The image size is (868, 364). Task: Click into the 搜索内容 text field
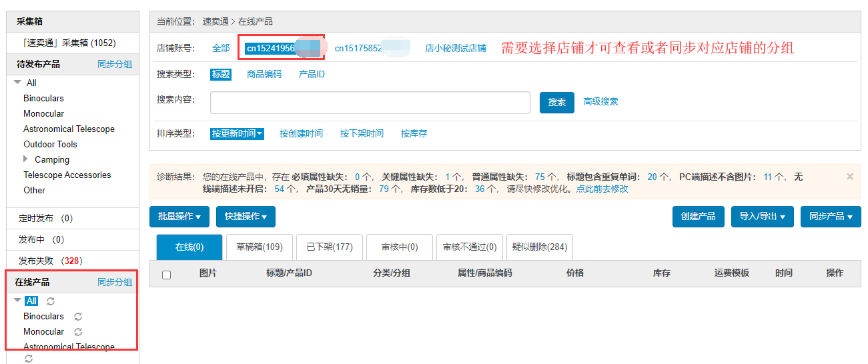click(370, 103)
